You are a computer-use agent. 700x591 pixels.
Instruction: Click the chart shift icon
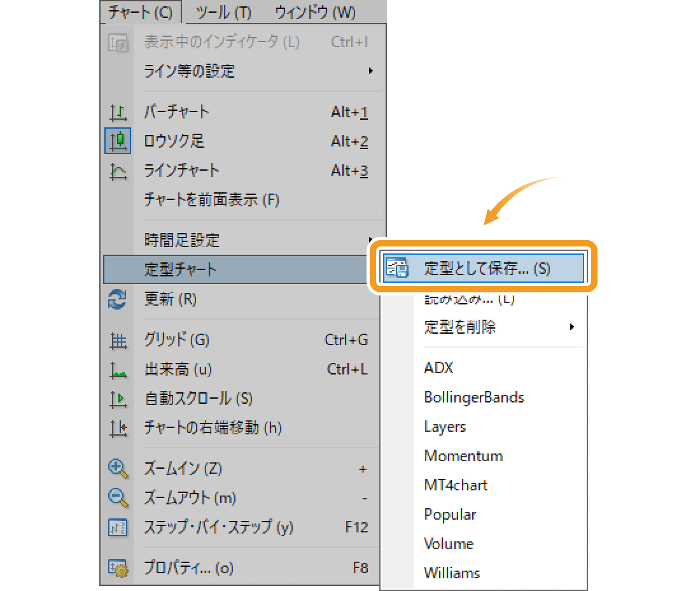[118, 429]
